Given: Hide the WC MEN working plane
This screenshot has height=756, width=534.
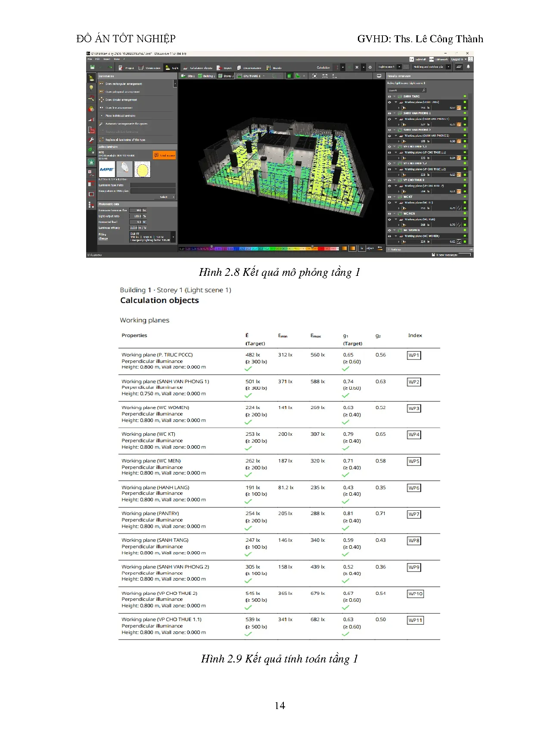Looking at the screenshot, I should [x=389, y=219].
